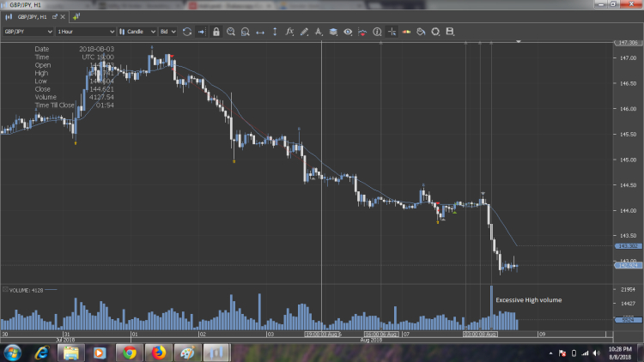
Task: Open the 1 Hour timeframe dropdown
Action: click(x=85, y=32)
